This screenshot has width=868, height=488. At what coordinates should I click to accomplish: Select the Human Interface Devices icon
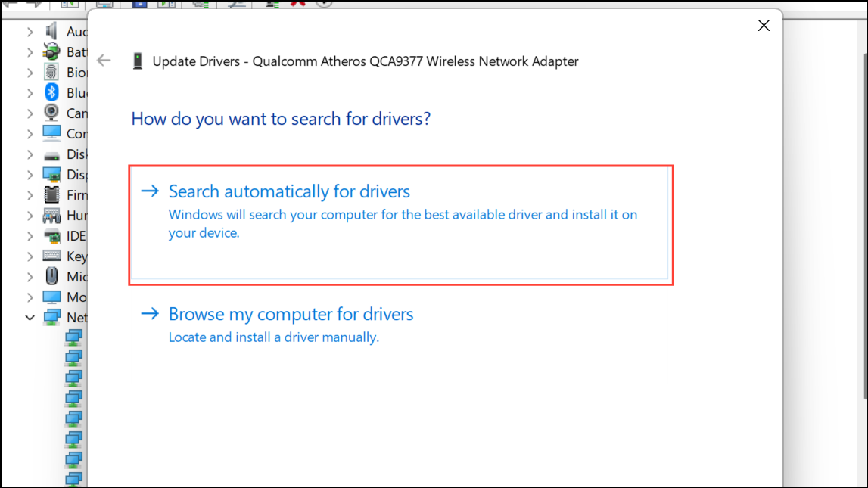pos(51,215)
